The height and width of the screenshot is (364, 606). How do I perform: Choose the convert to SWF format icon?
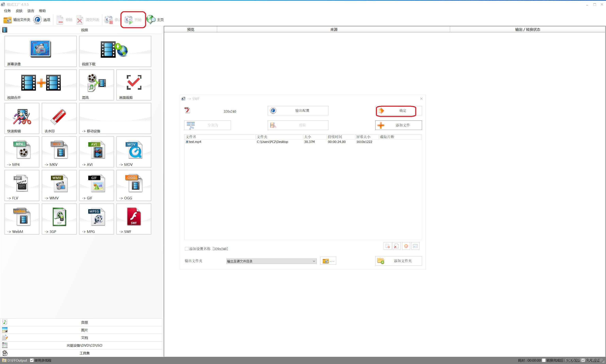coord(134,217)
